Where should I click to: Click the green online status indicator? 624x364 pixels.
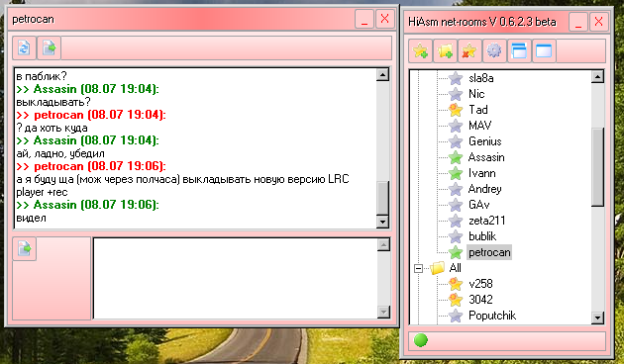tap(421, 340)
